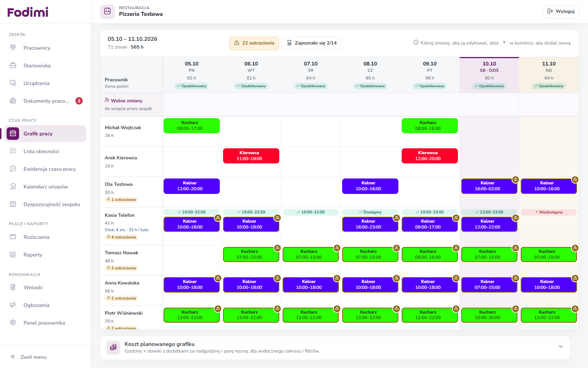Viewport: 588px width, 368px height.
Task: Open Pracownicy in the sidebar
Action: click(45, 48)
